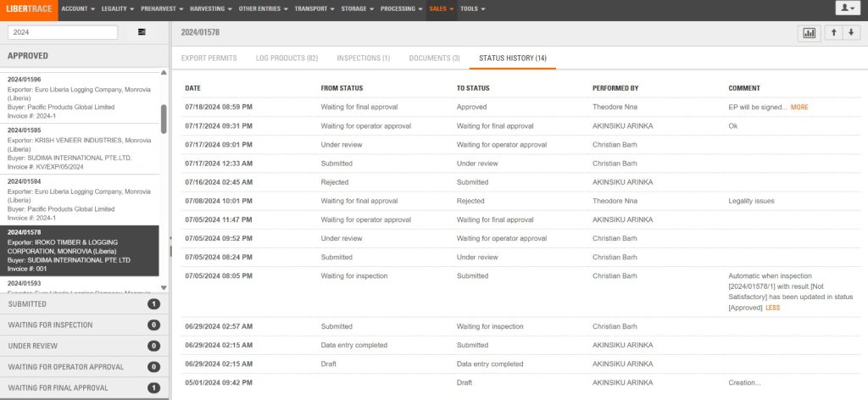The image size is (868, 400).
Task: Click MORE link in first comment
Action: point(799,108)
